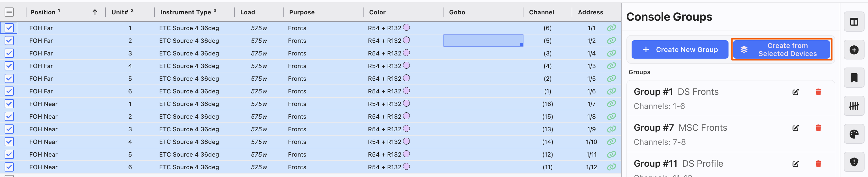Viewport: 868px width, 177px height.
Task: Open the columns layout sidebar icon
Action: click(854, 22)
